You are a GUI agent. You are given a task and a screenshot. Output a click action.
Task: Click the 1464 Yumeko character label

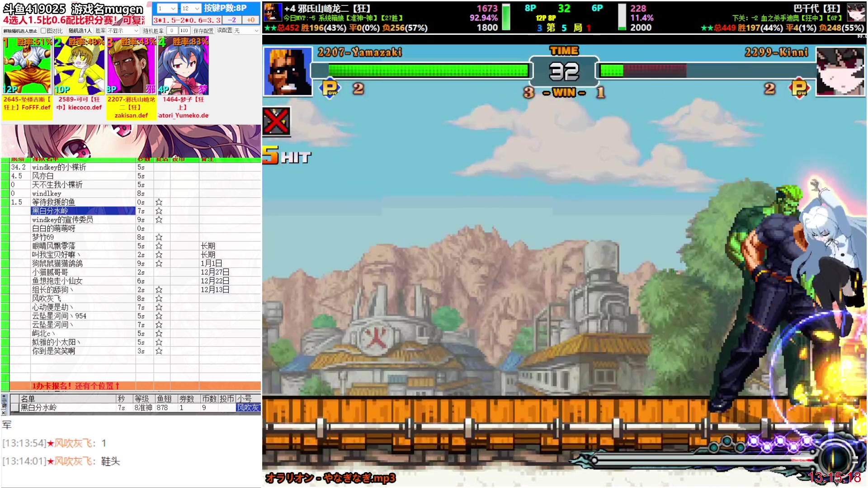click(x=183, y=108)
